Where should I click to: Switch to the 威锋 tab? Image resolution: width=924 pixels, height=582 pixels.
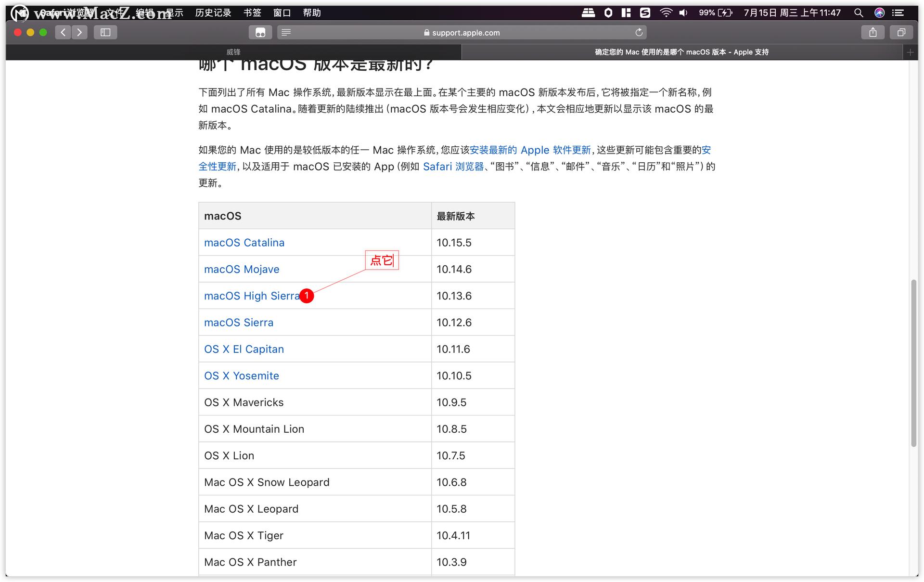pyautogui.click(x=234, y=52)
